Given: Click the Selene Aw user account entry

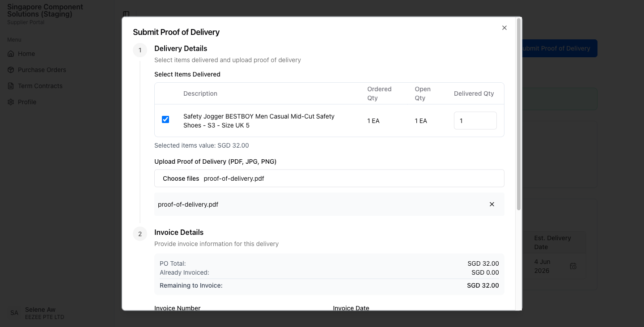Looking at the screenshot, I should tap(57, 313).
